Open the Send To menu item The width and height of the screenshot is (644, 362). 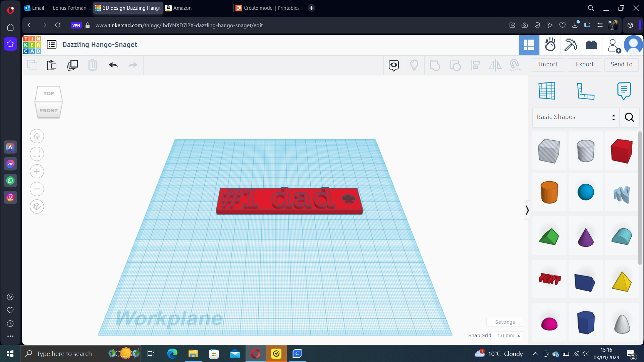(622, 65)
